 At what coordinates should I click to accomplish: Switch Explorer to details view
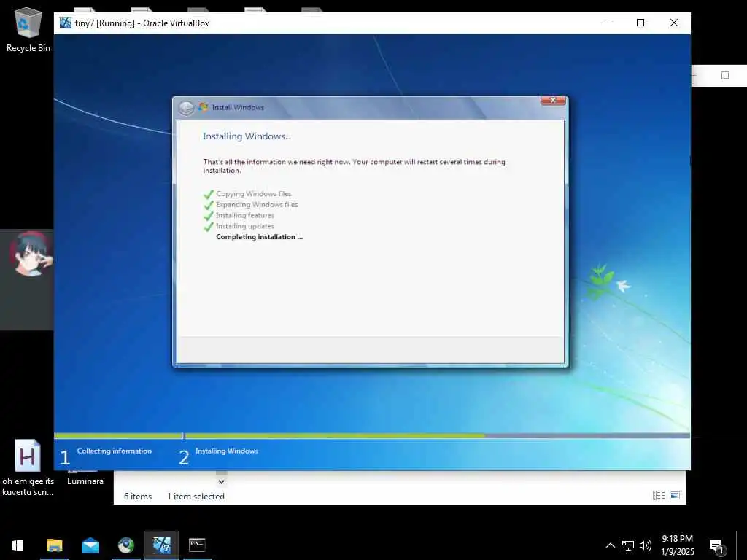click(x=659, y=496)
